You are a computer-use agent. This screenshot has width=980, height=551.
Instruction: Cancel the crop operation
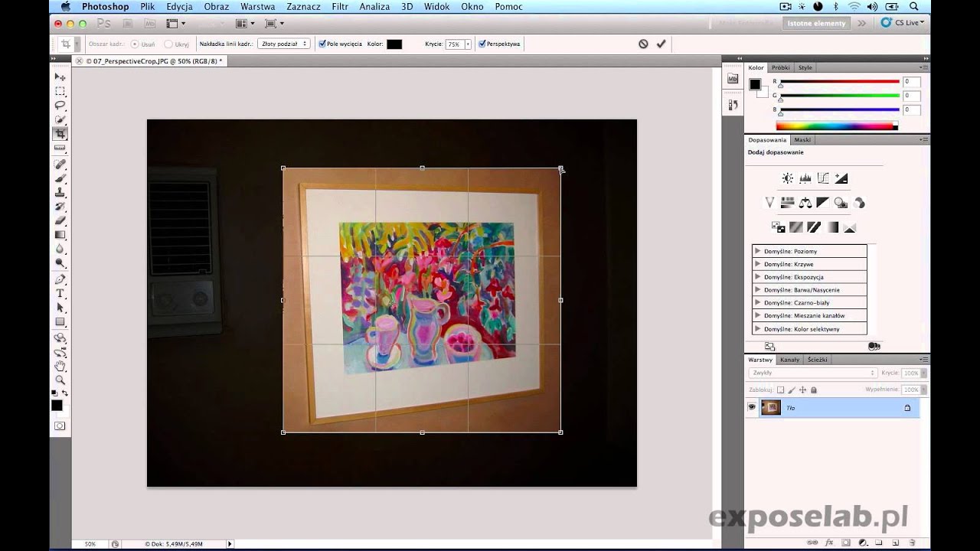click(643, 44)
